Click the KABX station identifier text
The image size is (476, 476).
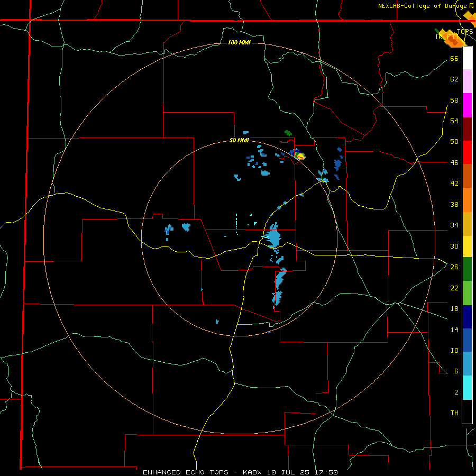pyautogui.click(x=253, y=472)
